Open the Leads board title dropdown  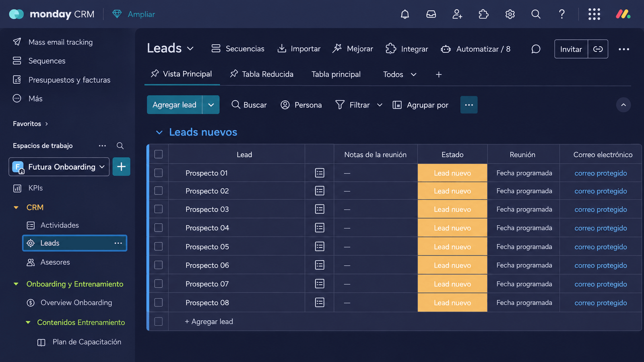[x=190, y=49]
